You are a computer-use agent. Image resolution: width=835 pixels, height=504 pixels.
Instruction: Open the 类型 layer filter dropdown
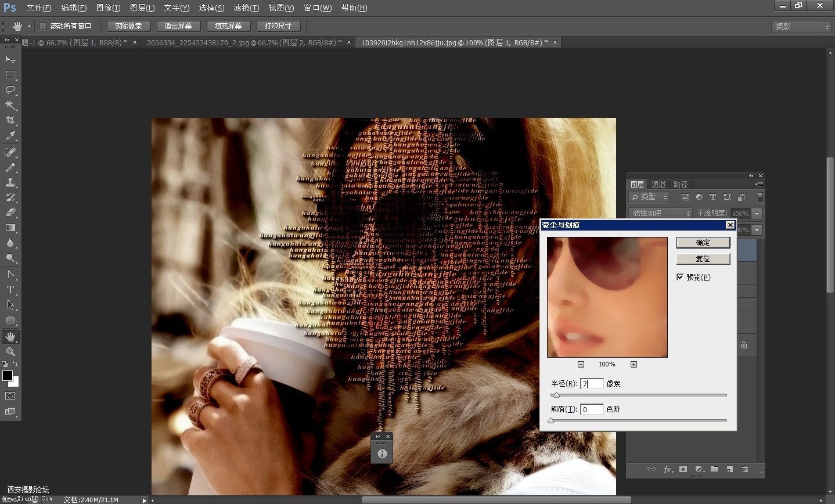click(650, 197)
